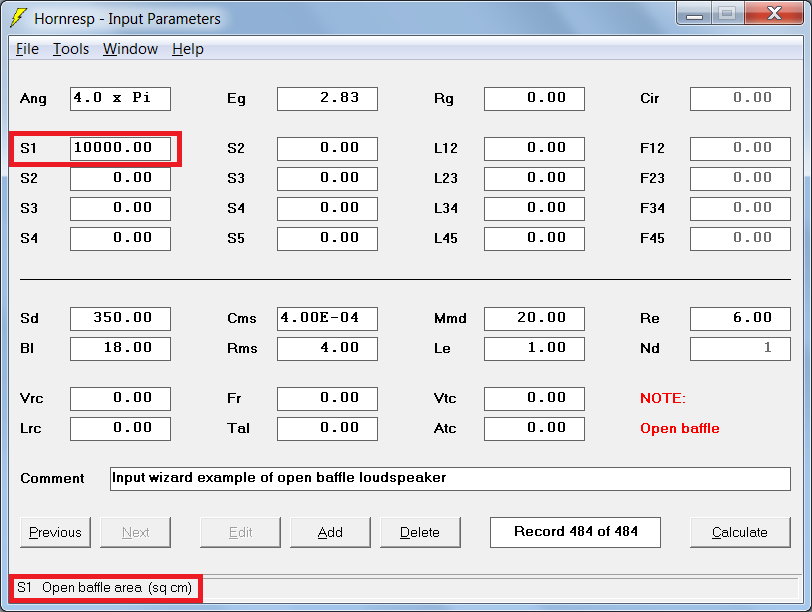
Task: Open the File menu
Action: tap(27, 49)
